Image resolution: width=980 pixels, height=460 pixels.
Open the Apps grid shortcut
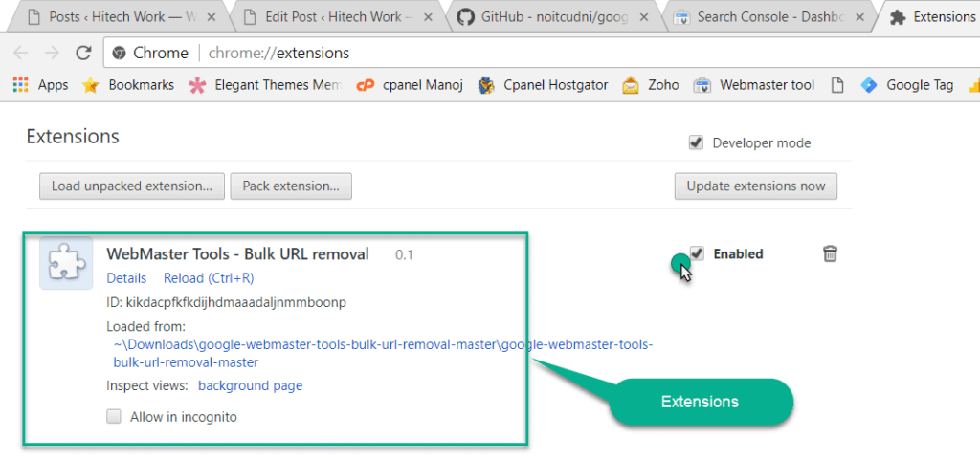click(40, 85)
